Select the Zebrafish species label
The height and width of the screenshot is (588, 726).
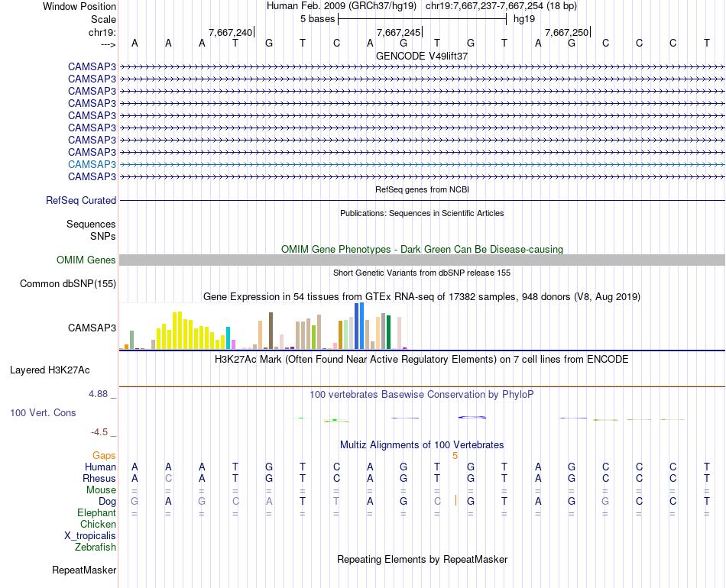[96, 547]
